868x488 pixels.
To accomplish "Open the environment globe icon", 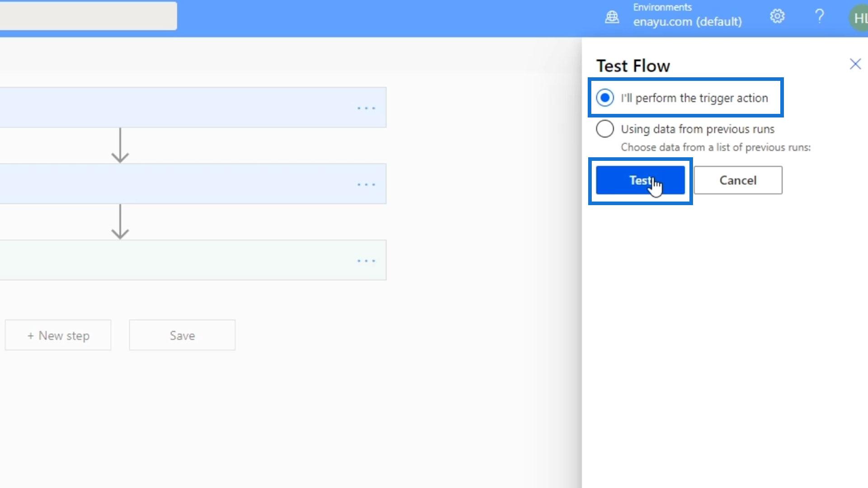I will (612, 17).
